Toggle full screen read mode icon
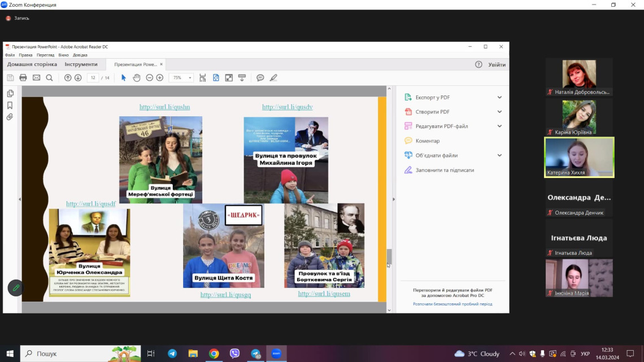This screenshot has width=644, height=362. 229,78
